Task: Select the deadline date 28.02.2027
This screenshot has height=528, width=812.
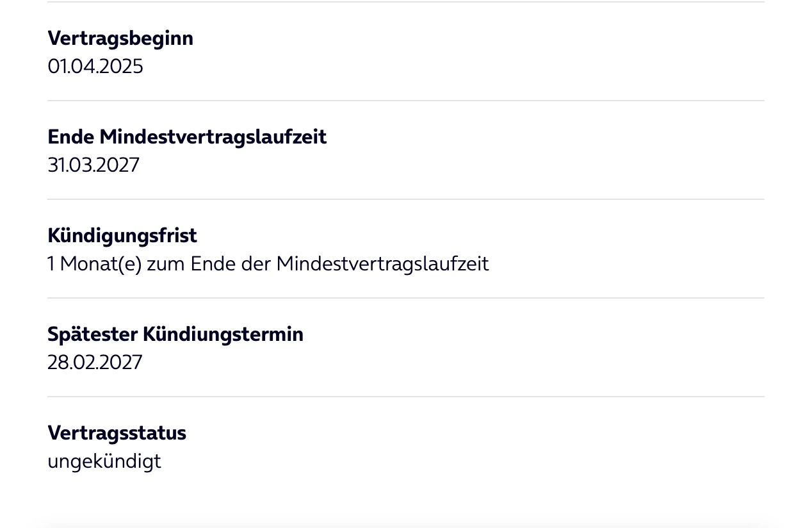Action: (95, 363)
